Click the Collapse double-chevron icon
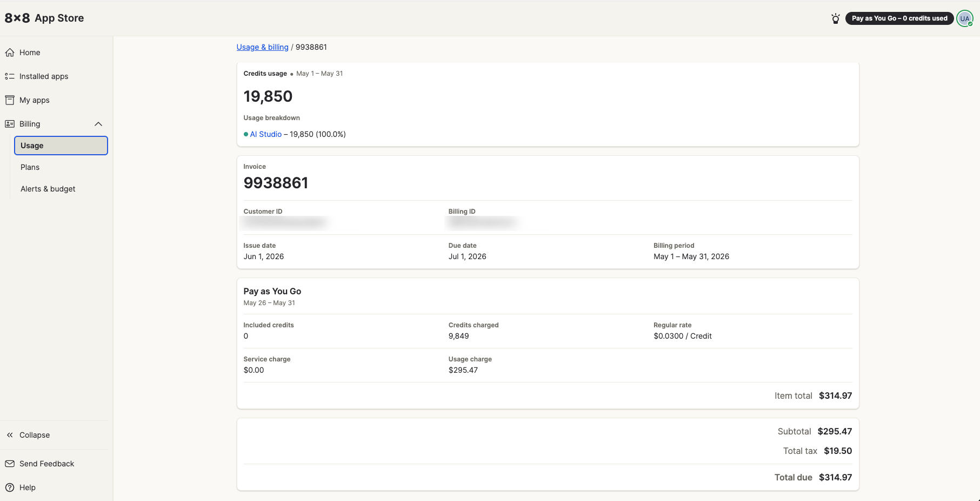Screen dimensions: 980x501 (x=10, y=435)
